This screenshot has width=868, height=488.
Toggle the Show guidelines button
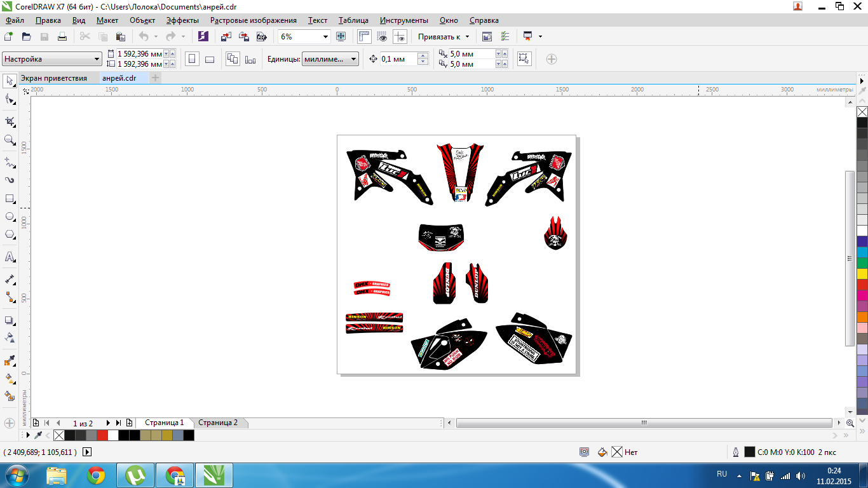click(x=400, y=36)
